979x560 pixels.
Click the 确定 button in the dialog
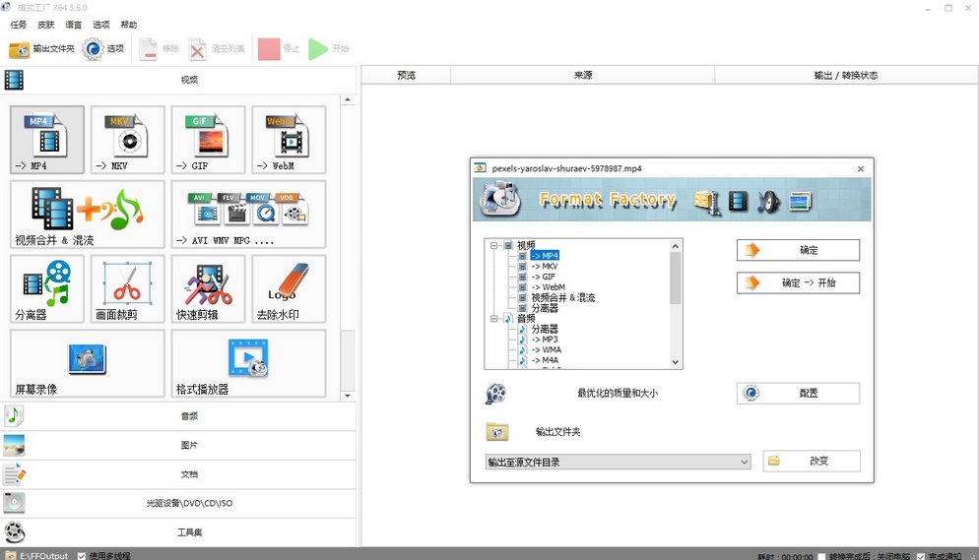798,250
